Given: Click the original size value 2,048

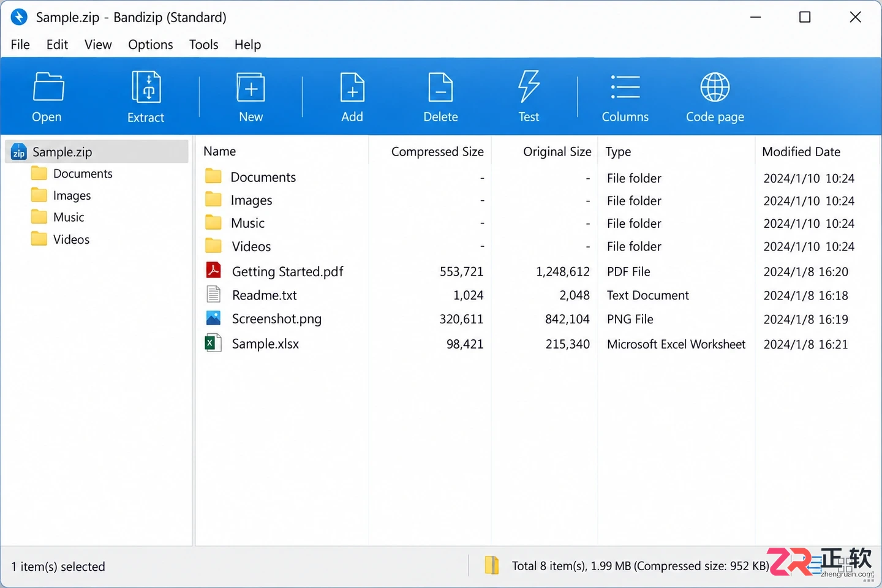Looking at the screenshot, I should click(x=574, y=295).
